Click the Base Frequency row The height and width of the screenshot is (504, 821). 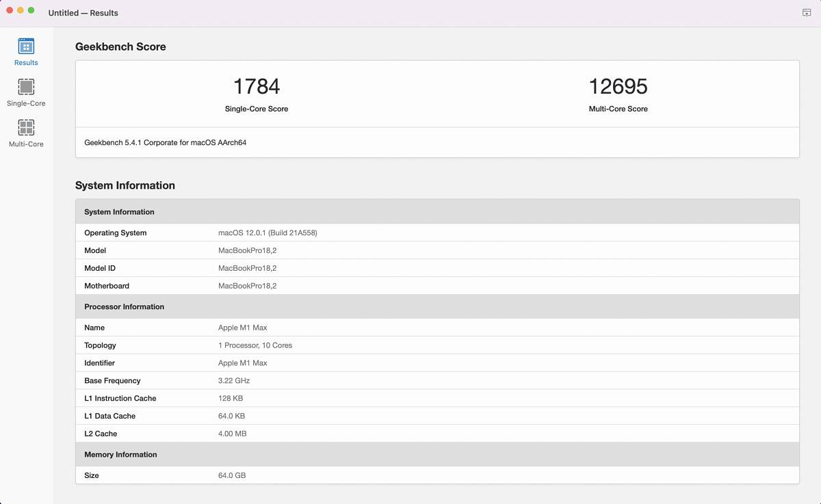point(437,380)
